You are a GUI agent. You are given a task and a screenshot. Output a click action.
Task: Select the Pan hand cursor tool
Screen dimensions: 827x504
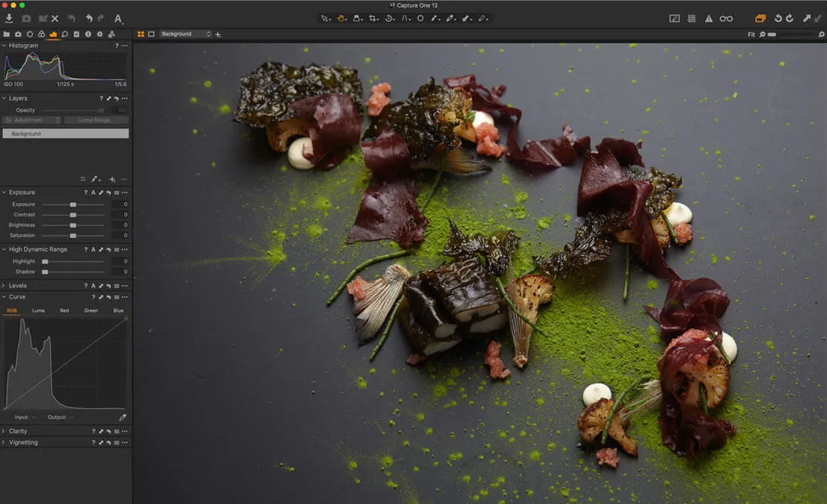[x=342, y=18]
